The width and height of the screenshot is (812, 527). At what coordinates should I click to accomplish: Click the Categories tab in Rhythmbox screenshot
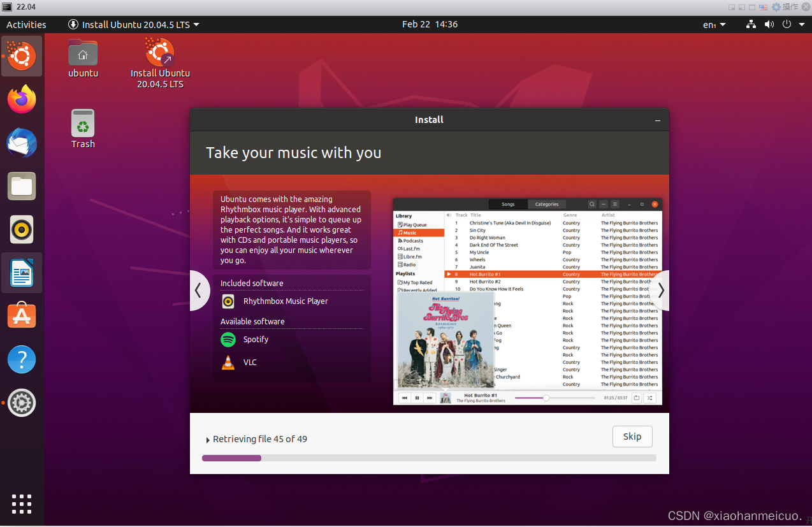click(547, 205)
